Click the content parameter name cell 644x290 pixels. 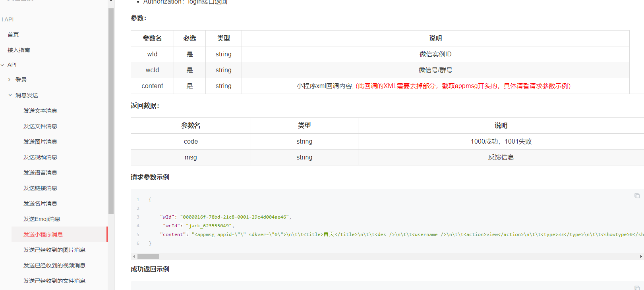click(x=152, y=86)
